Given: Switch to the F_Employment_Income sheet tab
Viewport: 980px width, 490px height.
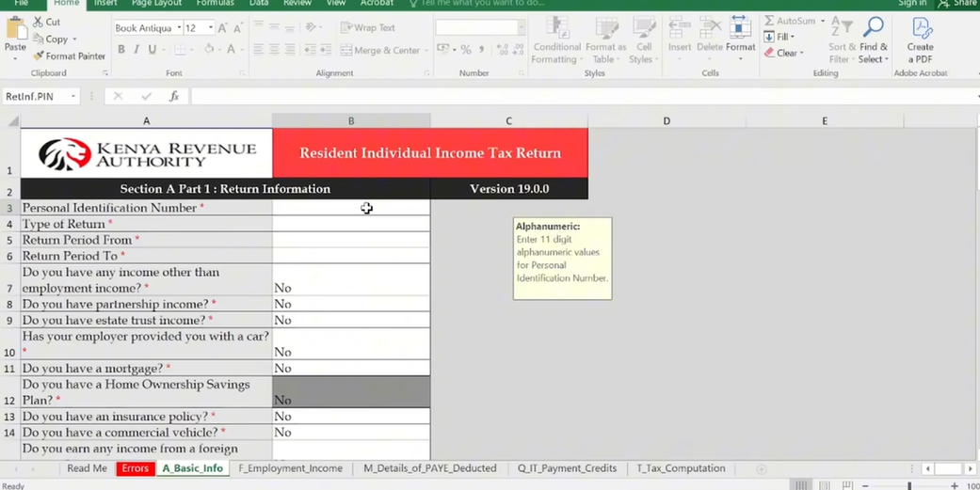Looking at the screenshot, I should click(290, 468).
